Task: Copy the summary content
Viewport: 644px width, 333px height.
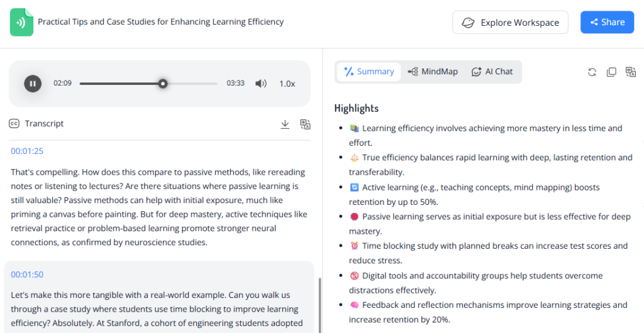Action: [611, 72]
